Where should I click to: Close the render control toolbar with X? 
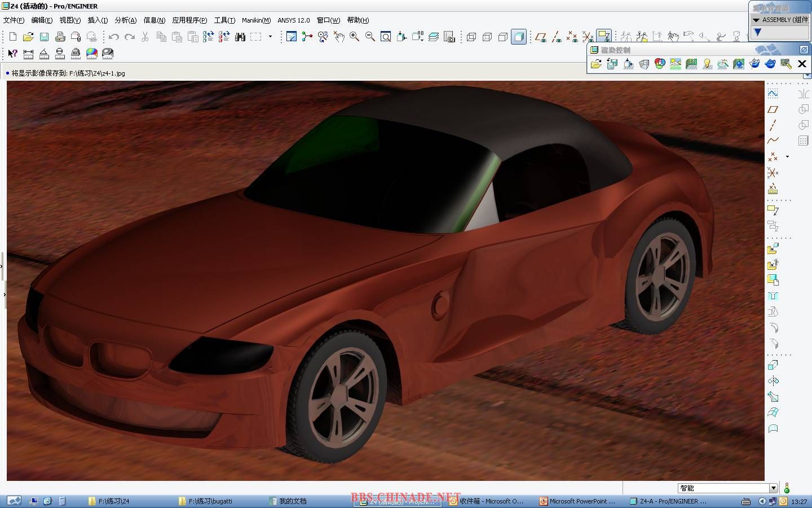802,64
